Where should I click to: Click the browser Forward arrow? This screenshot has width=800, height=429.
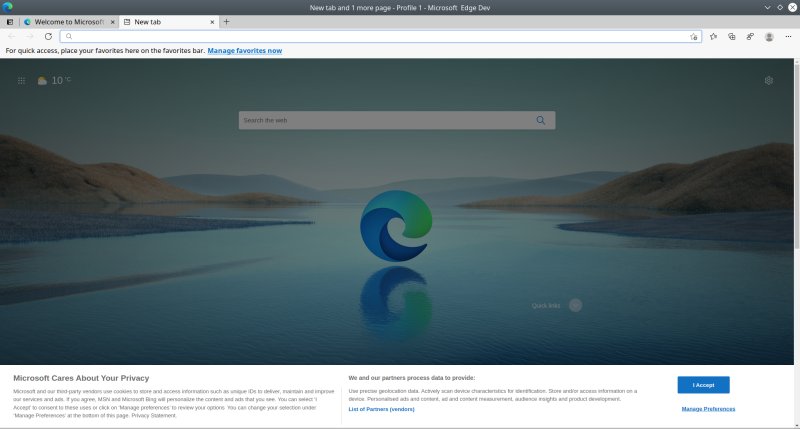click(30, 36)
